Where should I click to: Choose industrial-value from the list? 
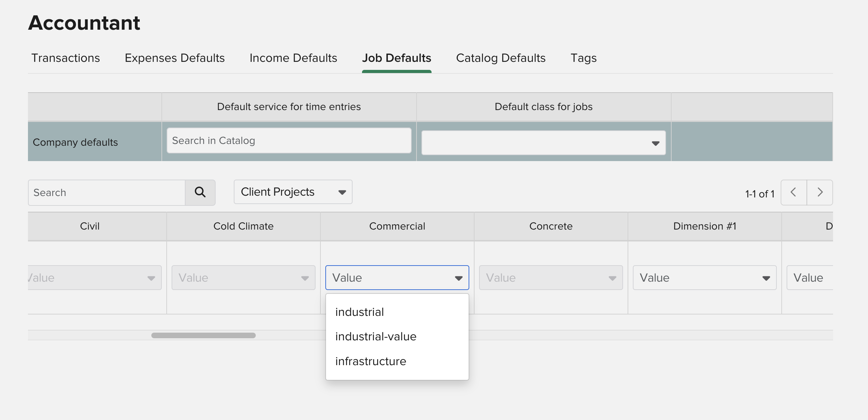click(x=376, y=336)
